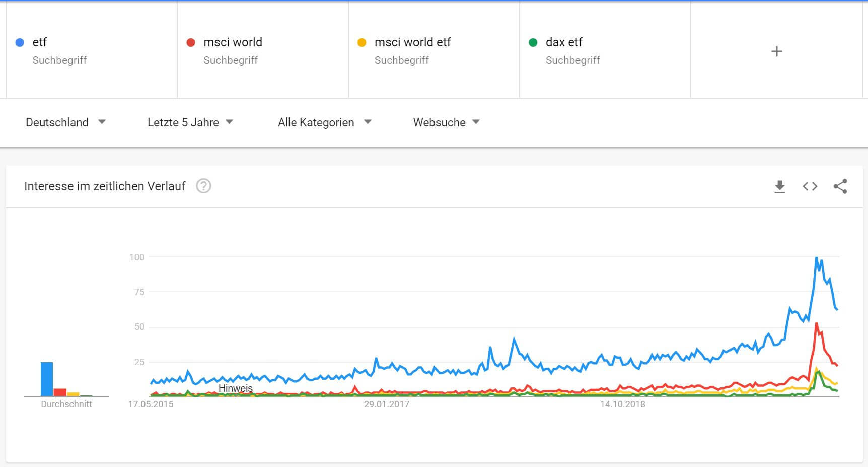Edit the msci world search term
The image size is (868, 467).
(263, 50)
